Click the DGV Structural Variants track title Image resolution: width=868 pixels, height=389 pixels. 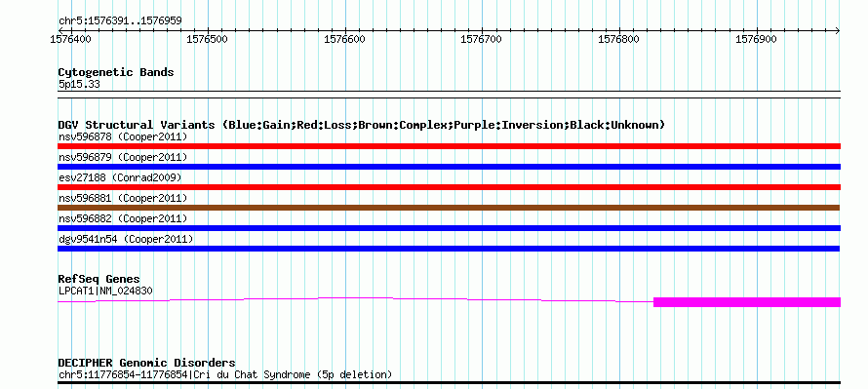[x=361, y=125]
